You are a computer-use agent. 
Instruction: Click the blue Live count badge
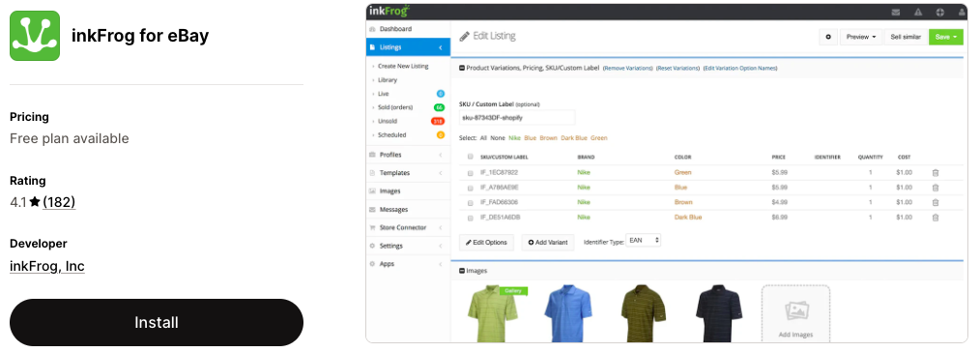point(440,94)
